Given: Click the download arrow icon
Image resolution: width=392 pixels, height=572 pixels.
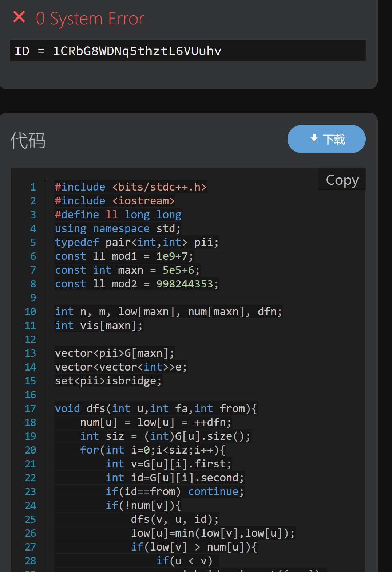Looking at the screenshot, I should [314, 139].
